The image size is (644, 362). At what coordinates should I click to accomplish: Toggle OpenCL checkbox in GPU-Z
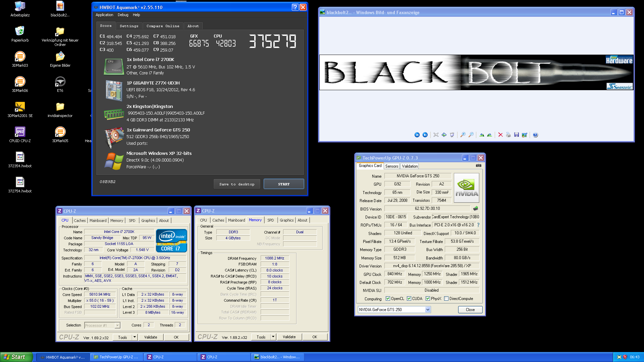(x=388, y=299)
